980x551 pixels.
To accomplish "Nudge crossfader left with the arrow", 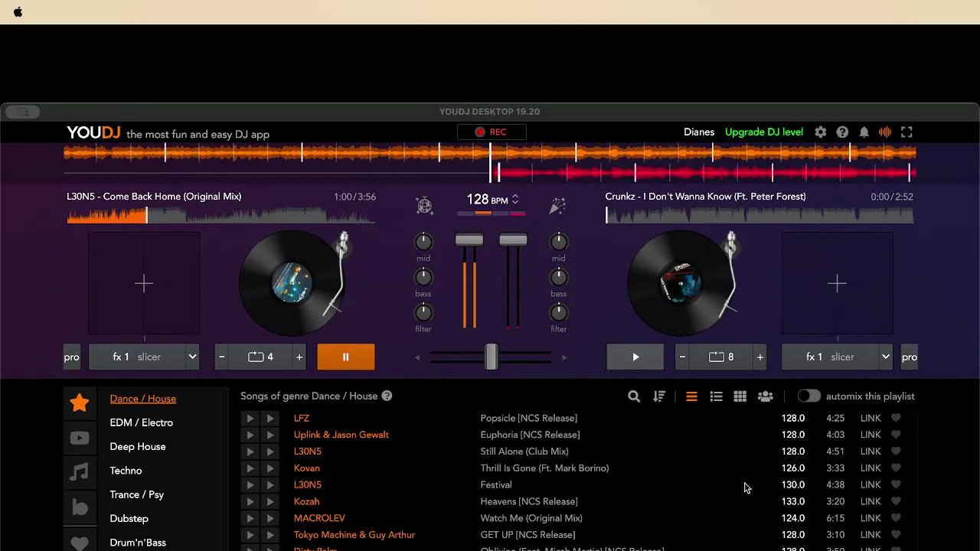I will click(417, 357).
